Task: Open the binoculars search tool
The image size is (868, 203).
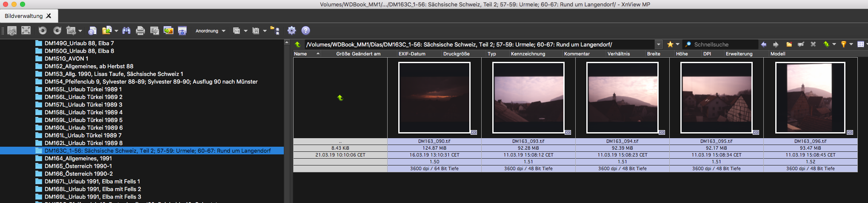Action: click(126, 31)
